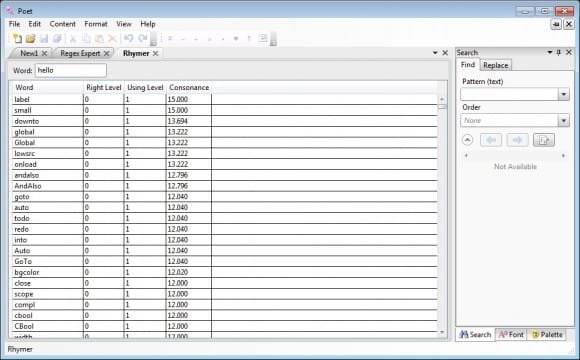Image resolution: width=580 pixels, height=360 pixels.
Task: Collapse search options with round chevron
Action: pos(467,140)
